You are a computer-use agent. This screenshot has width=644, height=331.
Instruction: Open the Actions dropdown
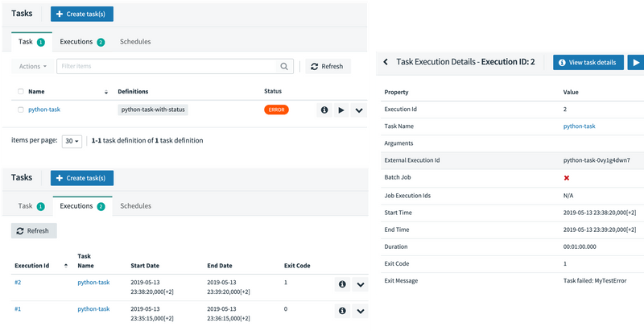pos(33,66)
